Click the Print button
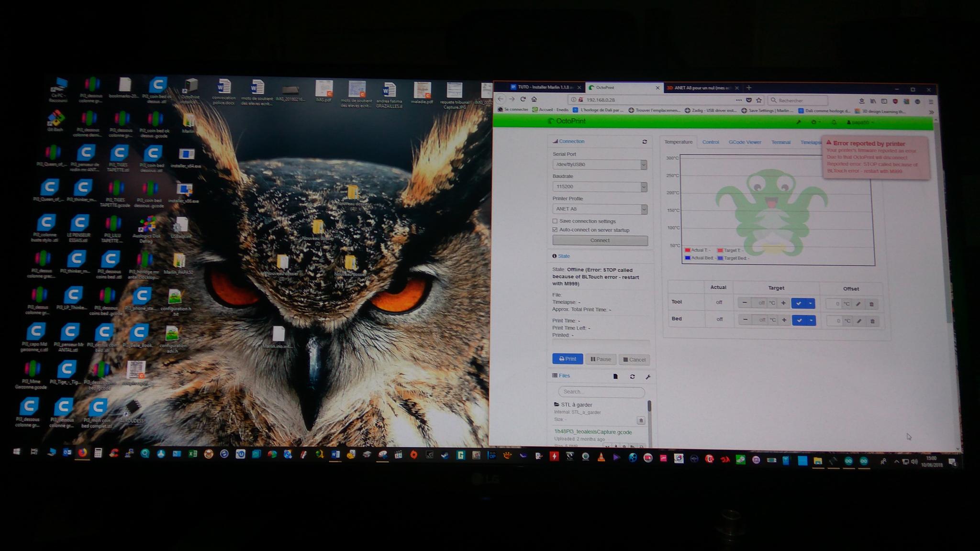 coord(568,359)
